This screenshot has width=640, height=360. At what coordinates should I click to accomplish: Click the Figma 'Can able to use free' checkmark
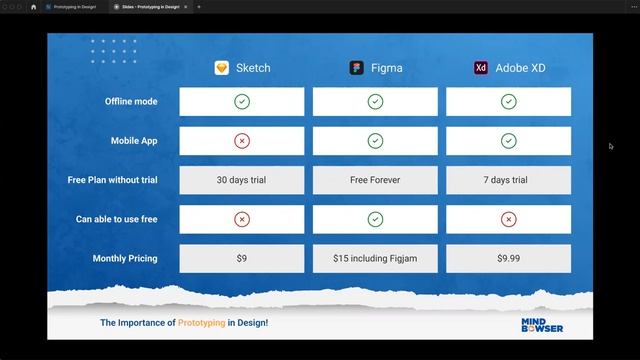point(375,219)
